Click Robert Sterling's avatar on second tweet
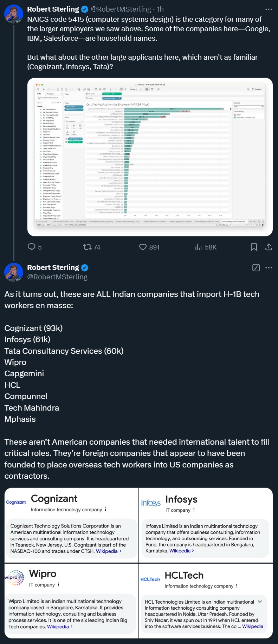 (14, 272)
